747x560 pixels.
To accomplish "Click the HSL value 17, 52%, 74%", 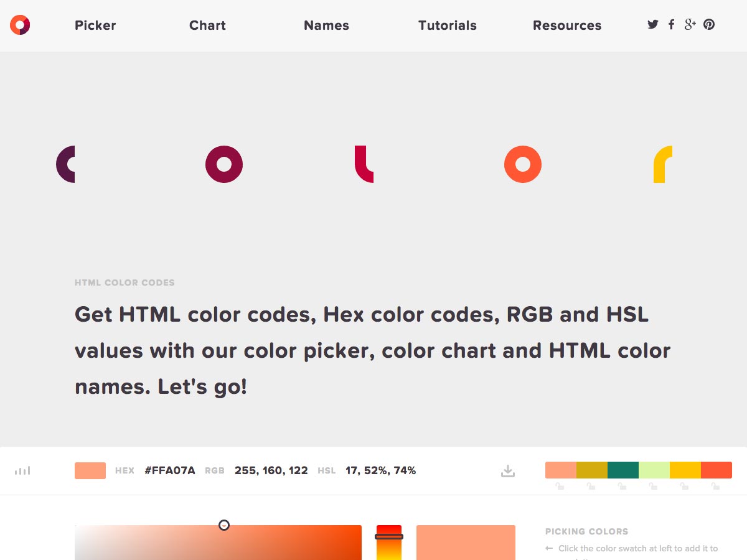I will point(381,470).
